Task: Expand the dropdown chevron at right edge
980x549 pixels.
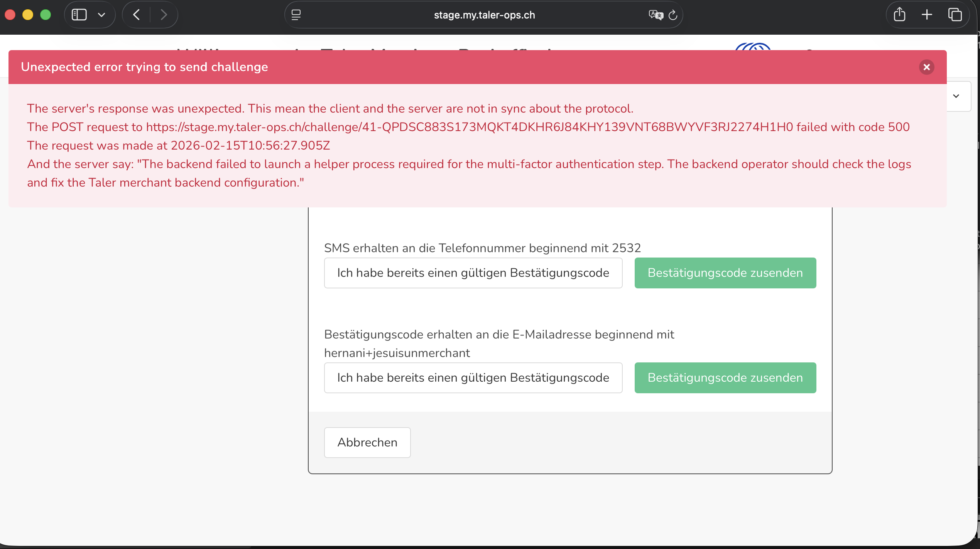Action: (956, 96)
